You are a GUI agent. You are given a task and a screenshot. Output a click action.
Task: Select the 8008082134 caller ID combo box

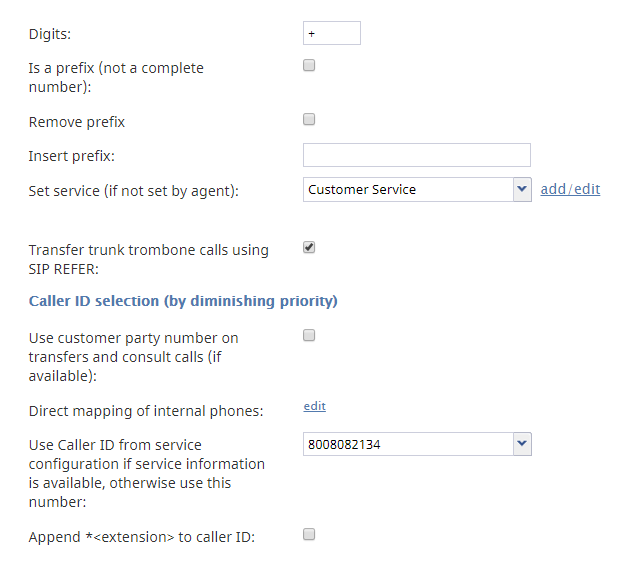click(417, 444)
